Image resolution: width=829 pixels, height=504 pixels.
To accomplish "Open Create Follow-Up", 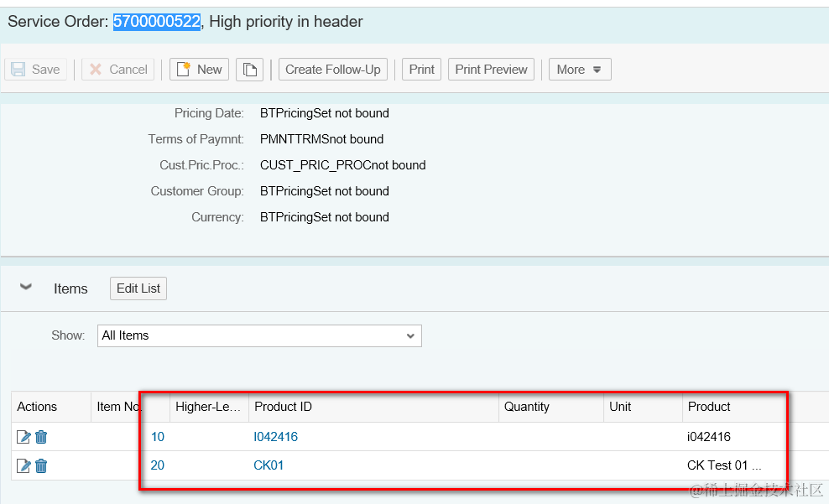I will pos(332,70).
